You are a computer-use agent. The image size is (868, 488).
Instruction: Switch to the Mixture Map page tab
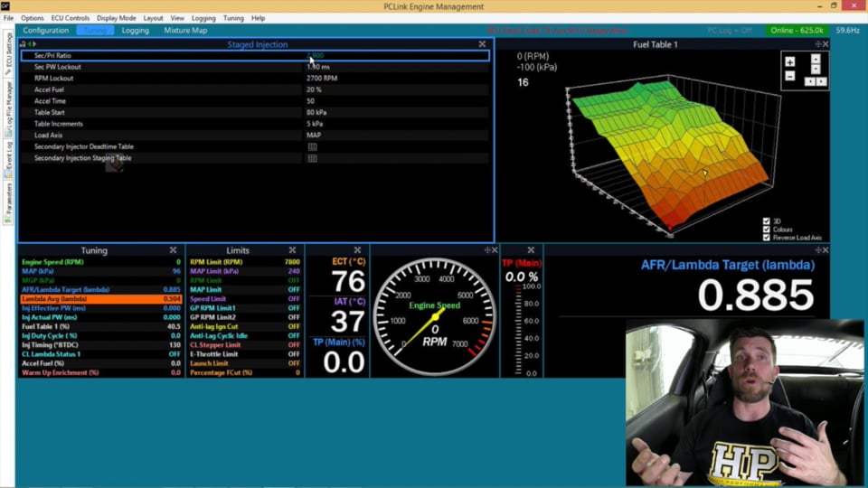pyautogui.click(x=185, y=31)
